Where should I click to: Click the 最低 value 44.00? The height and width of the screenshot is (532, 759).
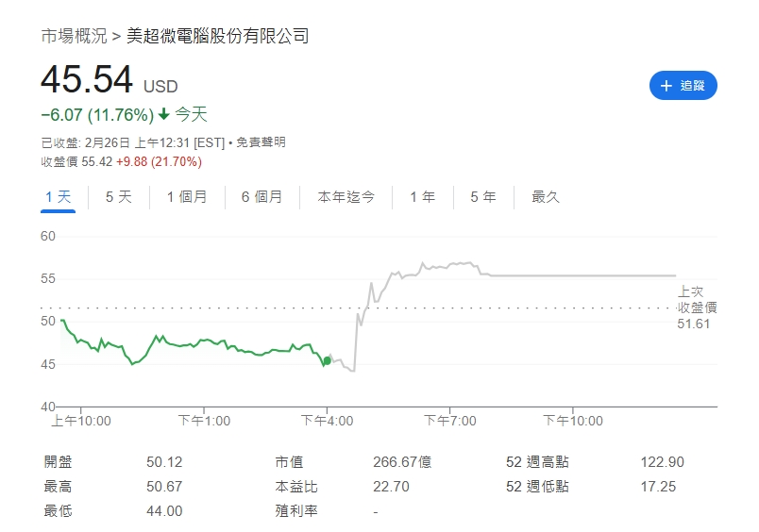(x=164, y=511)
